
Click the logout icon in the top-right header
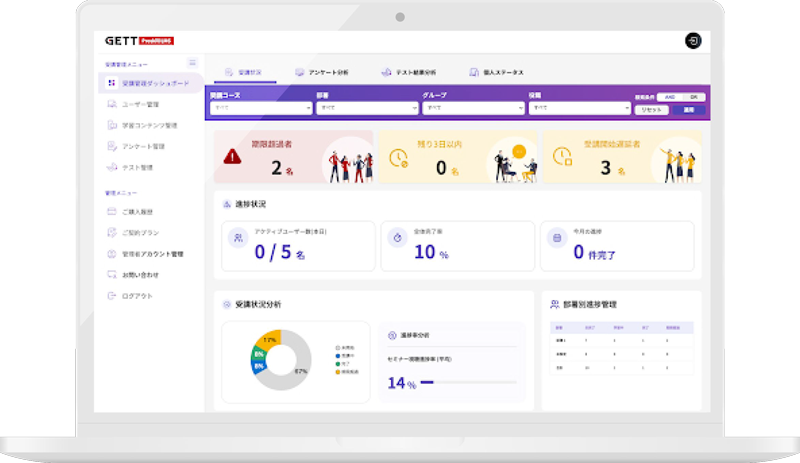click(x=693, y=41)
